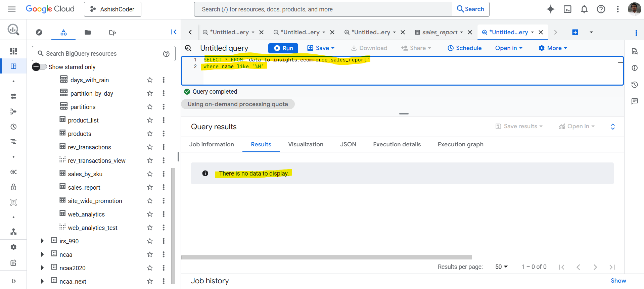This screenshot has width=644, height=289.
Task: Open data transfers sidebar icon
Action: pyautogui.click(x=13, y=96)
